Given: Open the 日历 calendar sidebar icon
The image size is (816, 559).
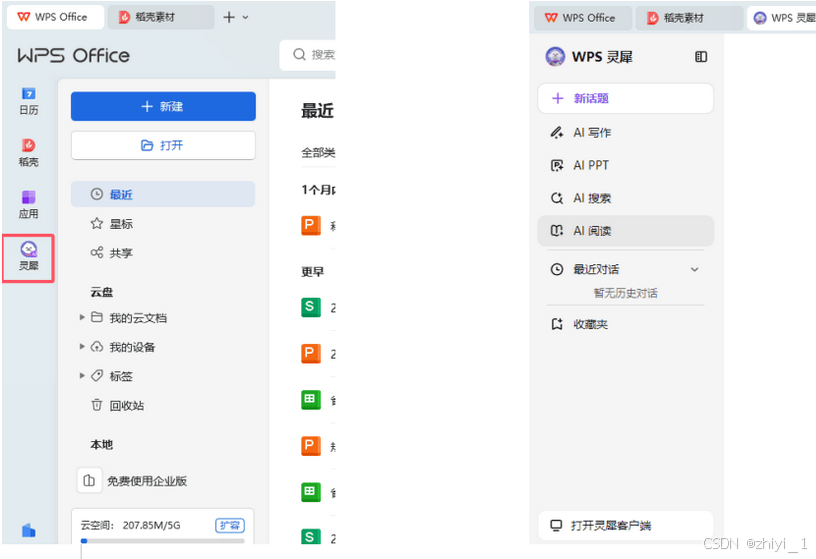Looking at the screenshot, I should 29,101.
